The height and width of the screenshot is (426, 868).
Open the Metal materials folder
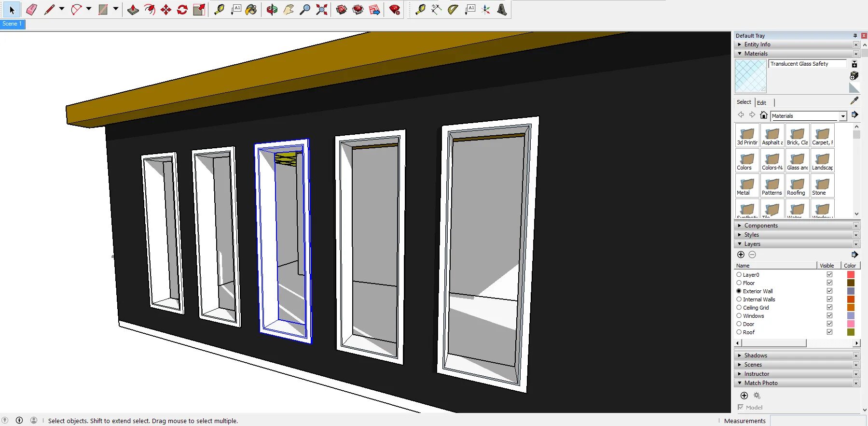[747, 185]
